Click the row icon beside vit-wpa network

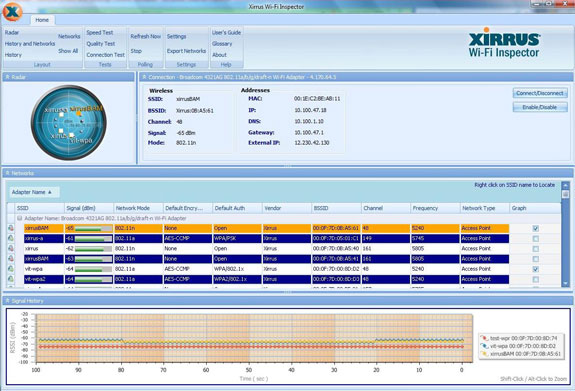(x=11, y=269)
